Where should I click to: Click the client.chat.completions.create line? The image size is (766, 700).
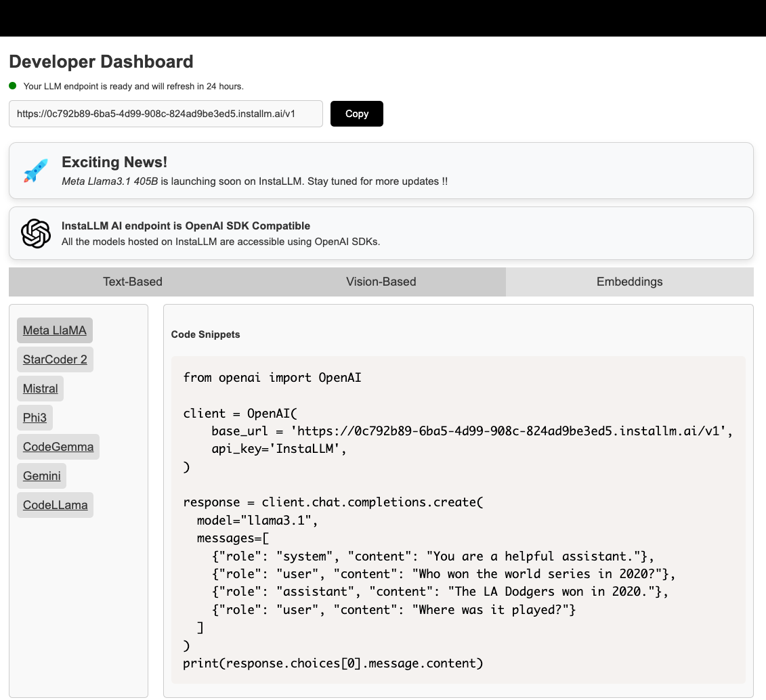pyautogui.click(x=333, y=502)
